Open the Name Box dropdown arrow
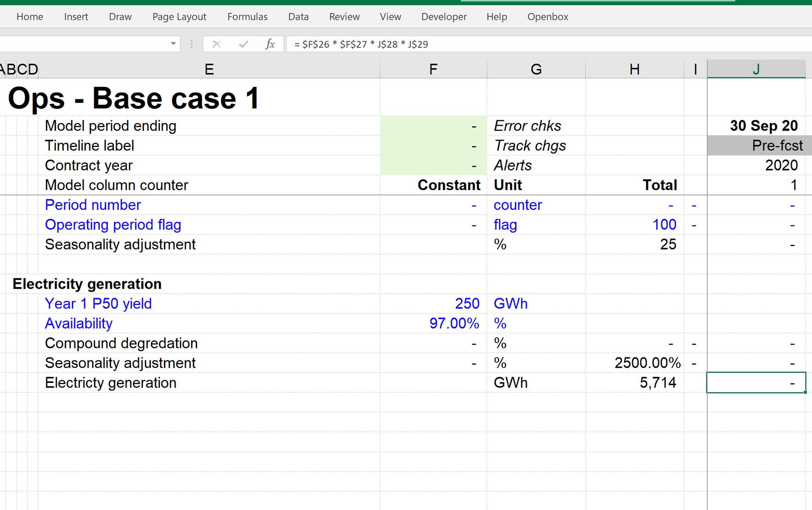The width and height of the screenshot is (812, 510). [173, 44]
